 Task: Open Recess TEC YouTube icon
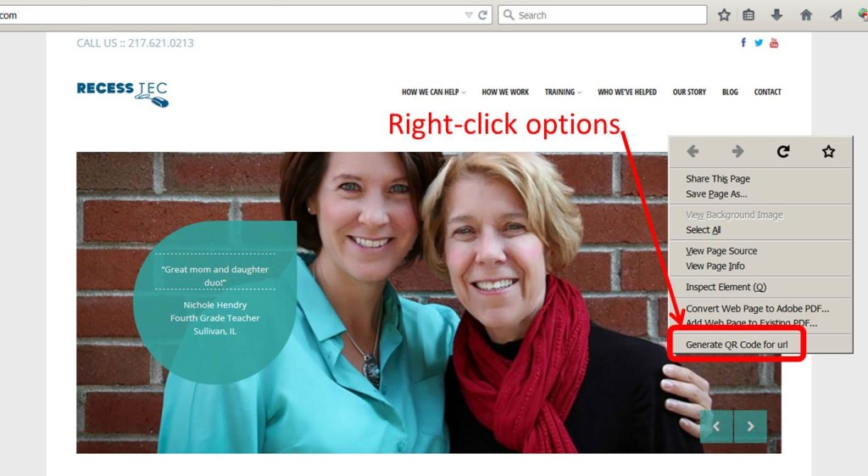pos(774,42)
